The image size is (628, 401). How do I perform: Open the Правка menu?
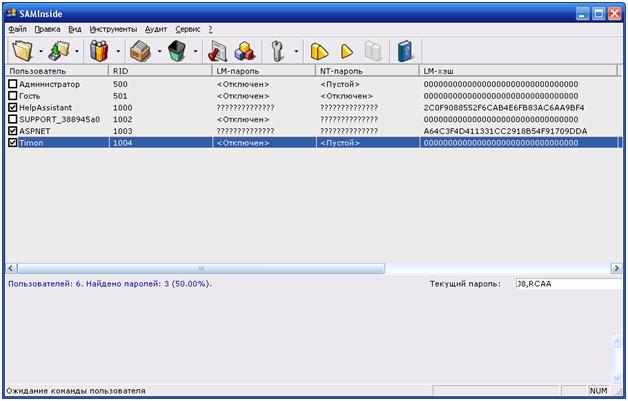(x=47, y=29)
